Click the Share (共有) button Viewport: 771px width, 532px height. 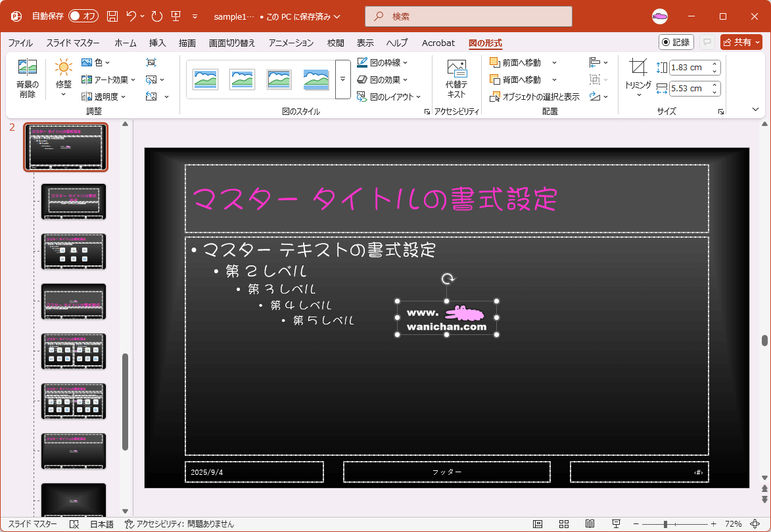point(741,42)
